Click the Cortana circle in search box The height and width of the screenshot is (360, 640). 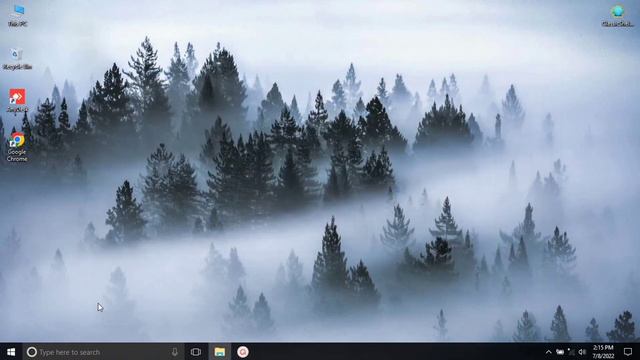point(31,352)
